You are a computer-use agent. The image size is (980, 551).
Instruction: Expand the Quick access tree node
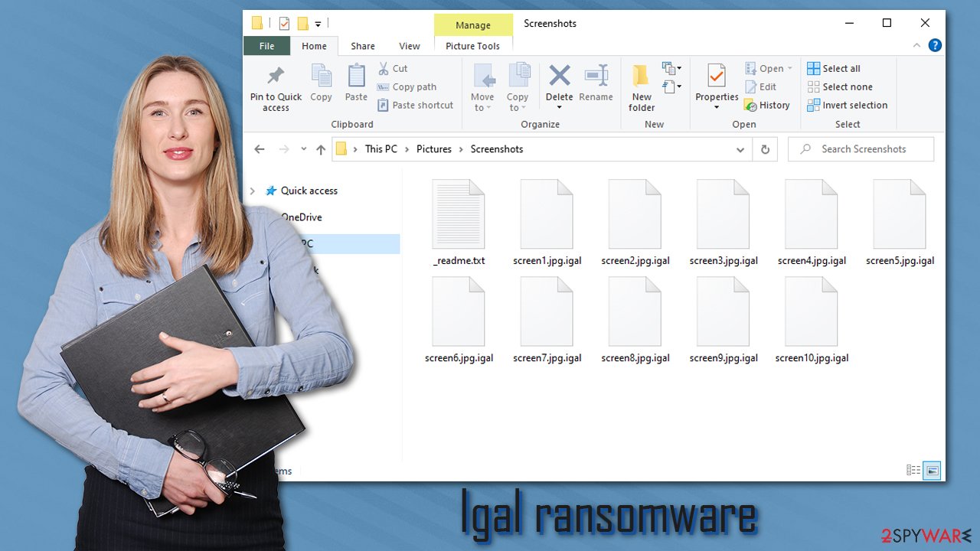click(253, 191)
